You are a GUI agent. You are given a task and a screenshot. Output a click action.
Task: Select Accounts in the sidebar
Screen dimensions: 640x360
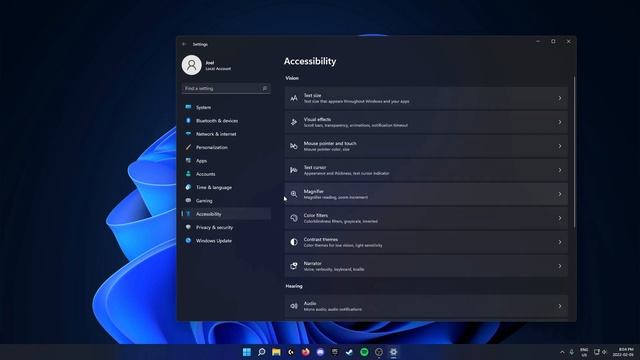pos(226,174)
